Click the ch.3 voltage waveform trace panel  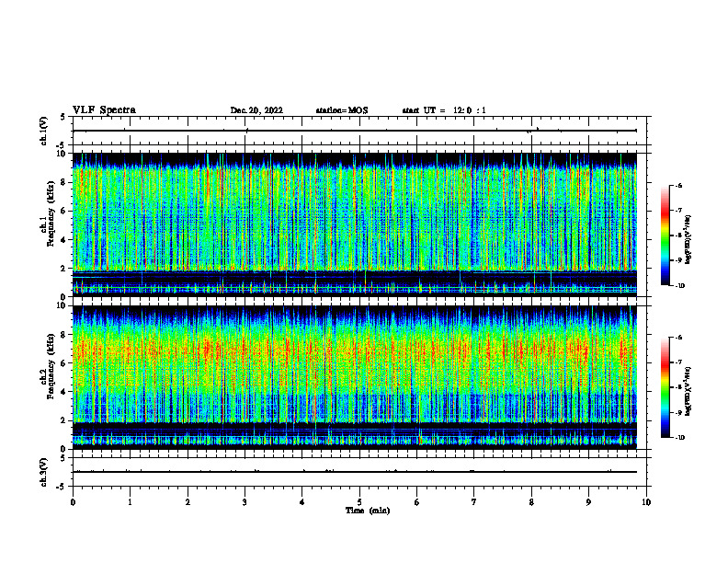[359, 472]
